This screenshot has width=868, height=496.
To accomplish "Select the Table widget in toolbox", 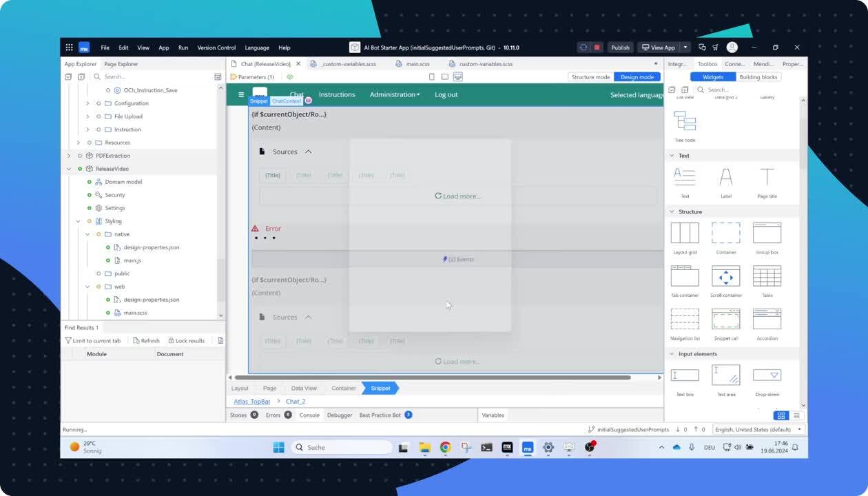I will point(767,276).
